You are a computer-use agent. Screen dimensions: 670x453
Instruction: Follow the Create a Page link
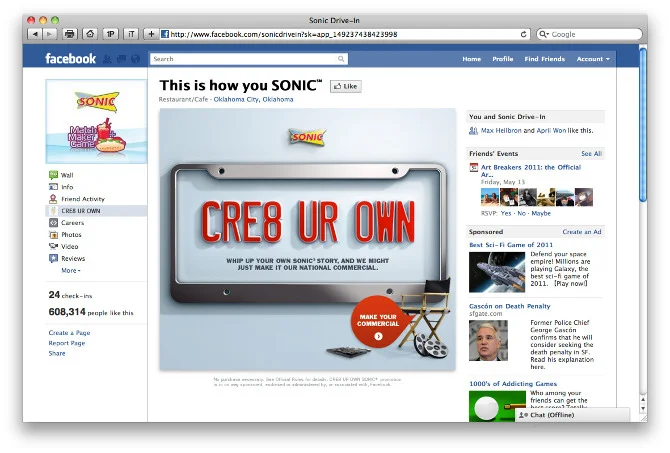pyautogui.click(x=69, y=332)
